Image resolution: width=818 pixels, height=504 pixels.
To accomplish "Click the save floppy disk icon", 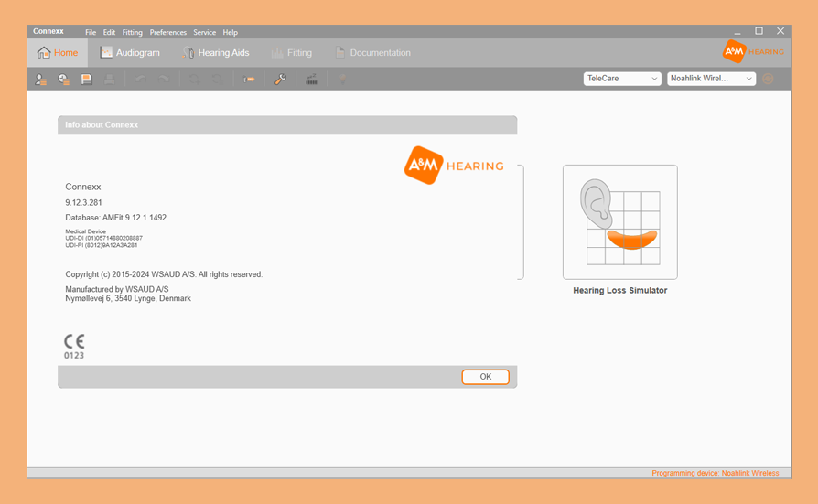I will (87, 80).
